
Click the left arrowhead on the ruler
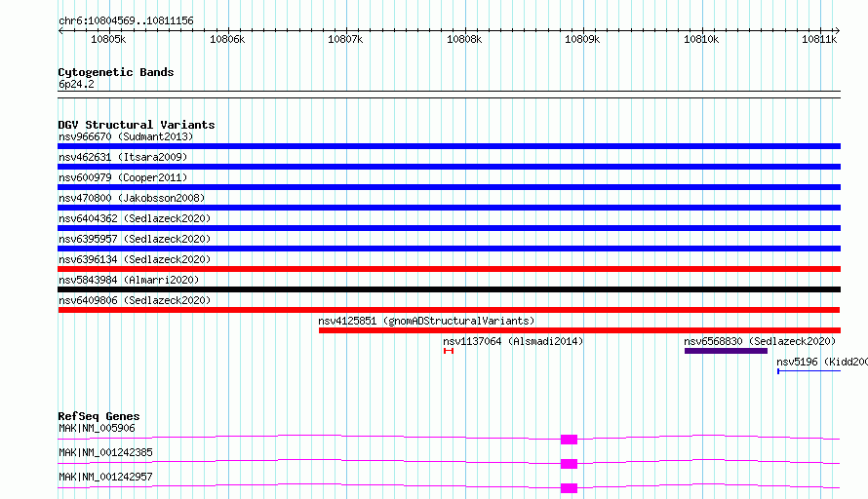(60, 31)
